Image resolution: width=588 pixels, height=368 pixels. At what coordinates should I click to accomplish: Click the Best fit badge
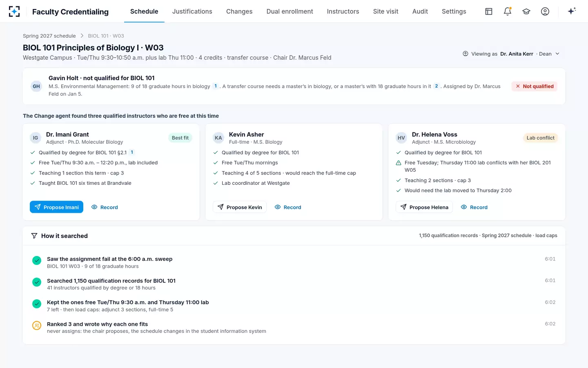pyautogui.click(x=180, y=138)
